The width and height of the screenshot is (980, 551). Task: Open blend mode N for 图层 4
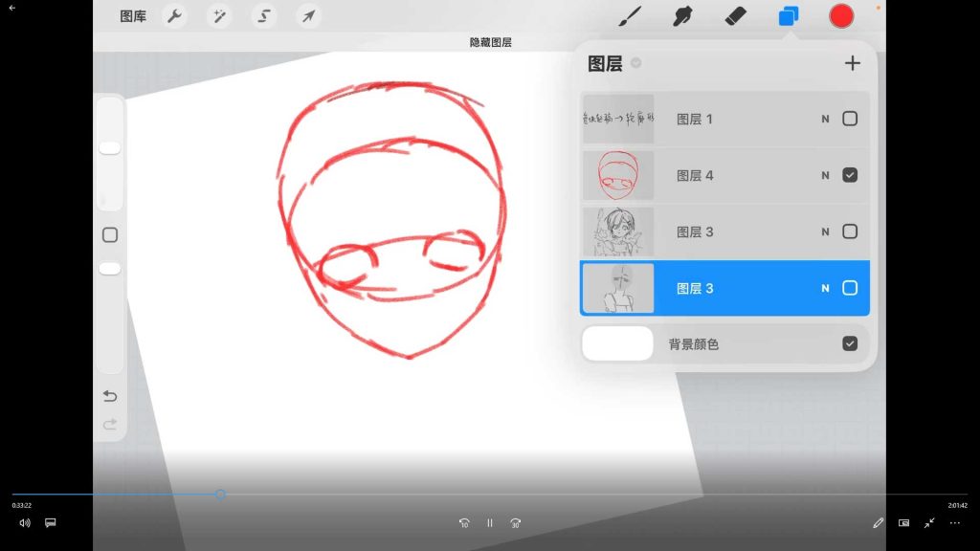(825, 176)
